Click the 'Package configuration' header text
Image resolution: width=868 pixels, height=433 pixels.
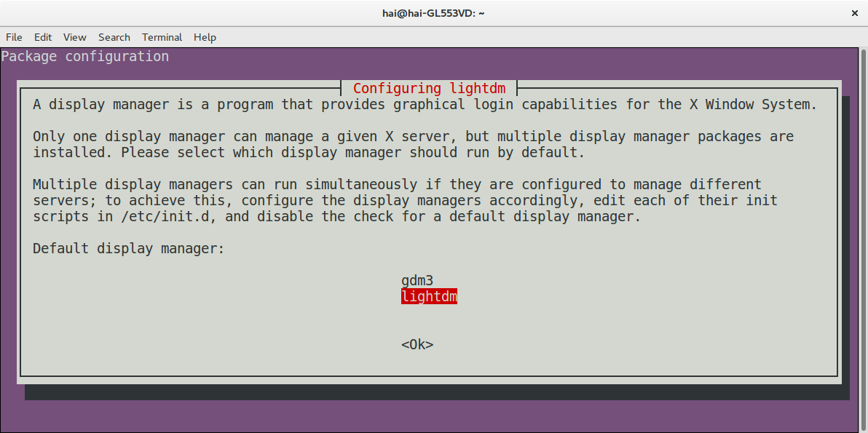pos(85,57)
